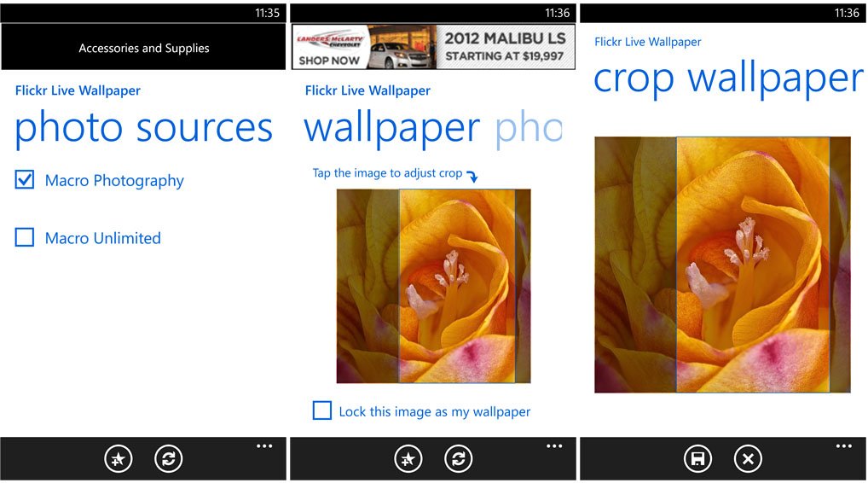The image size is (868, 483).
Task: Tap the crop rectangle on the large flower image
Action: point(753,265)
